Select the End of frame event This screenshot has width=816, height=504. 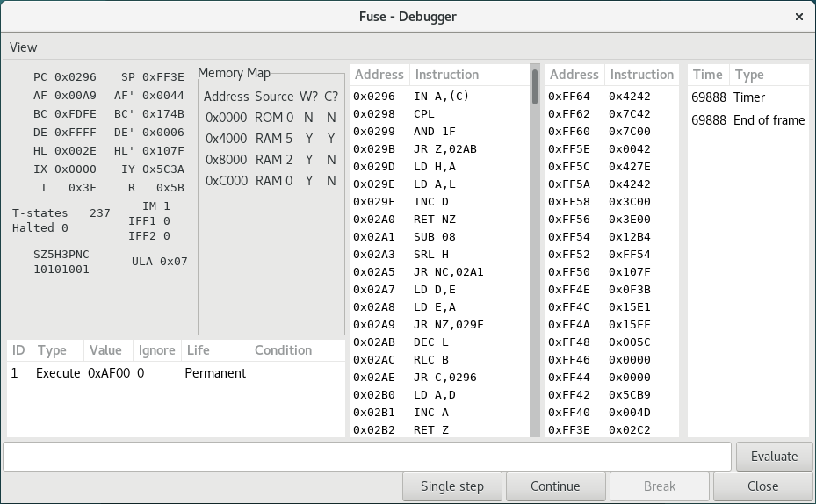(747, 120)
